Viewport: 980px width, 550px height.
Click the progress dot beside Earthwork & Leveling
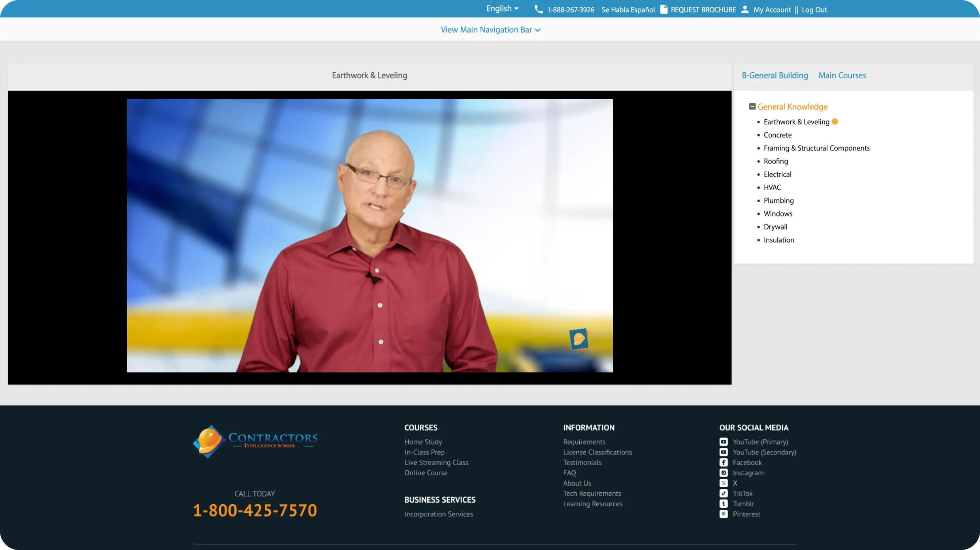[x=835, y=122]
